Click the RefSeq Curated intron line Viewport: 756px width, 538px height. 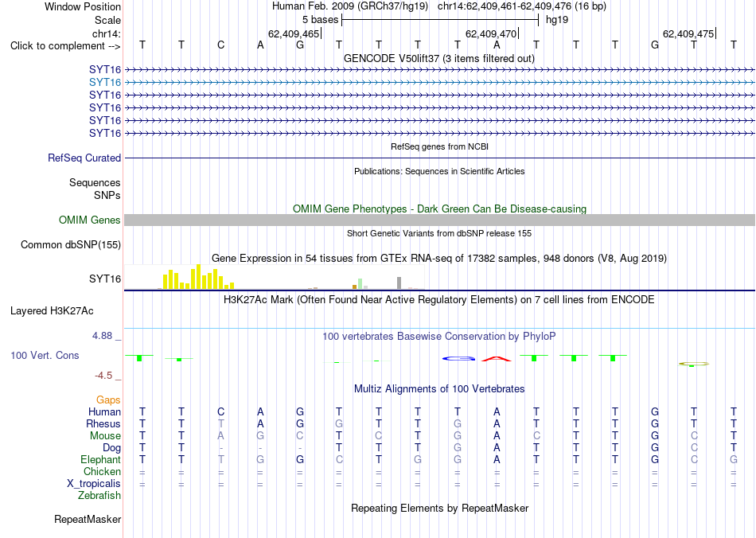[x=439, y=158]
